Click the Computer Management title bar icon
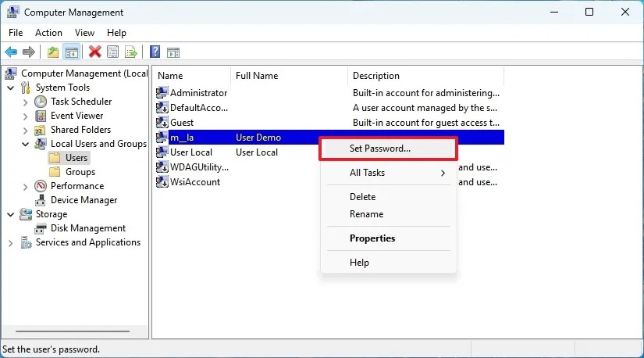The width and height of the screenshot is (644, 358). coord(12,13)
